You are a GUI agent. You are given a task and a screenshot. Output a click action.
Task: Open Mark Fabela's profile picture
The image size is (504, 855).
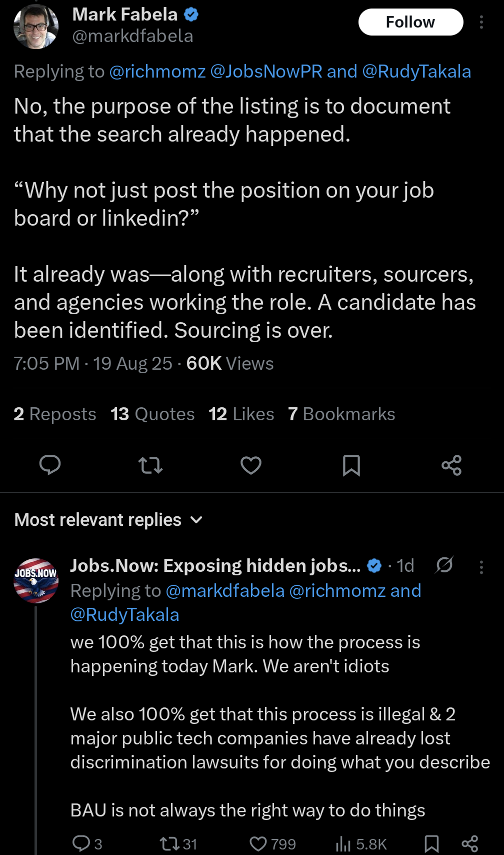[35, 27]
